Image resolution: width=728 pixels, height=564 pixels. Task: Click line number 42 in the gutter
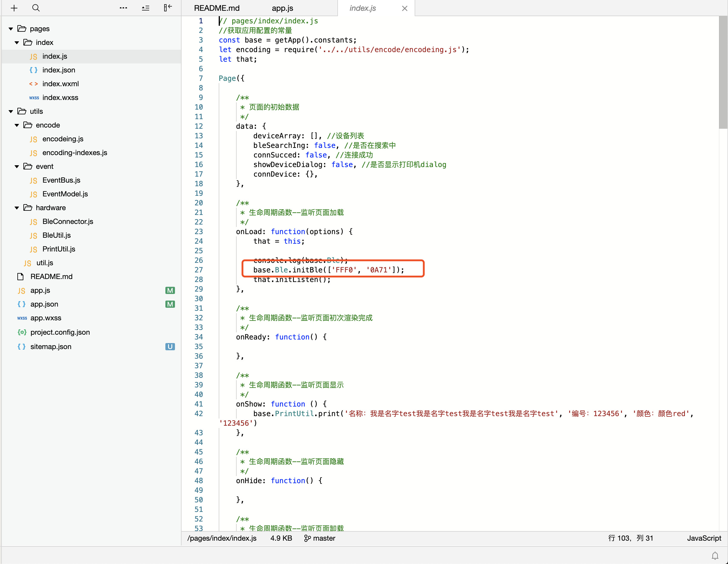click(199, 413)
